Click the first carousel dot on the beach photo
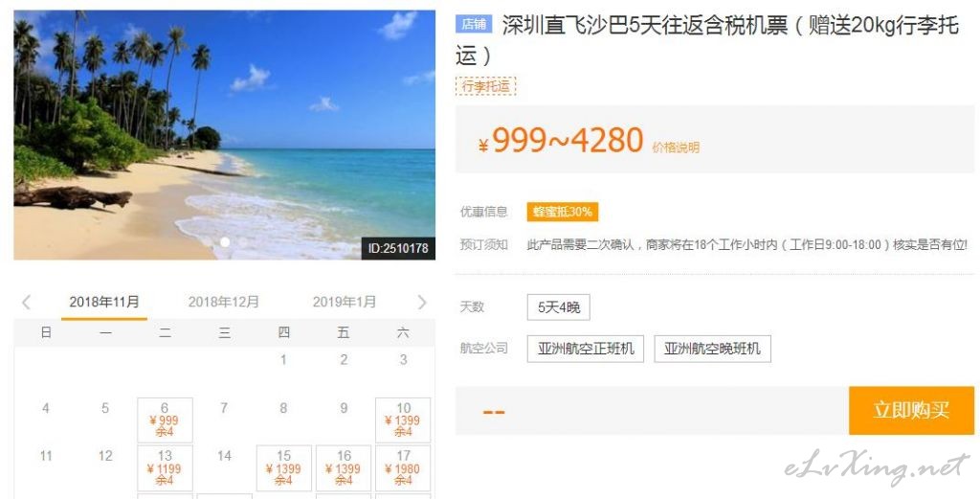This screenshot has height=499, width=980. pyautogui.click(x=225, y=242)
